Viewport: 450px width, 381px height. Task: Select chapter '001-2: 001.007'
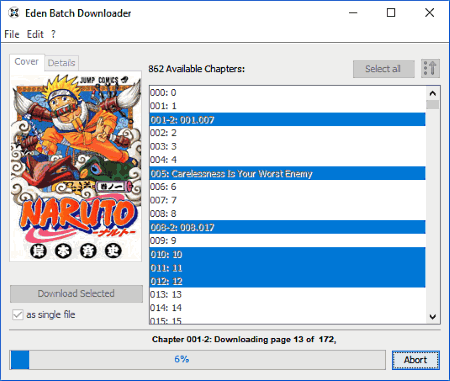click(x=288, y=120)
